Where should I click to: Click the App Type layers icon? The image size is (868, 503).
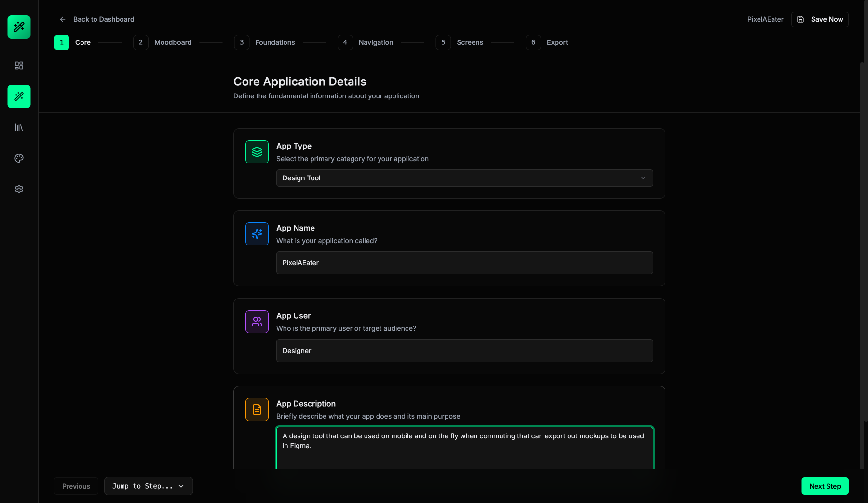click(x=257, y=152)
